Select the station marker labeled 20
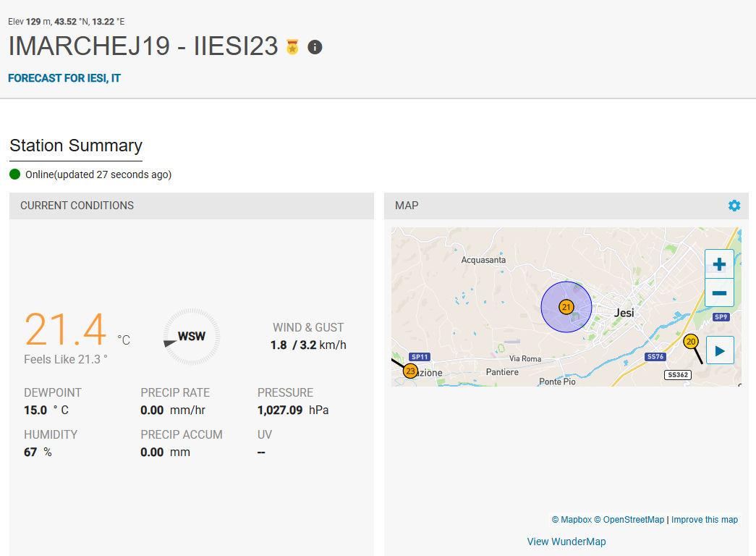The width and height of the screenshot is (756, 556). click(x=690, y=342)
